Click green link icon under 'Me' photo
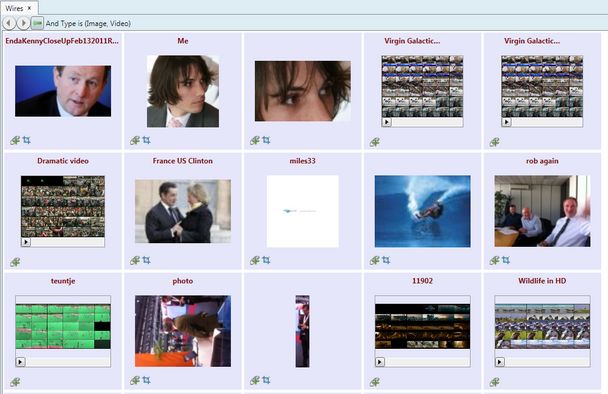This screenshot has width=608, height=394. pos(135,140)
